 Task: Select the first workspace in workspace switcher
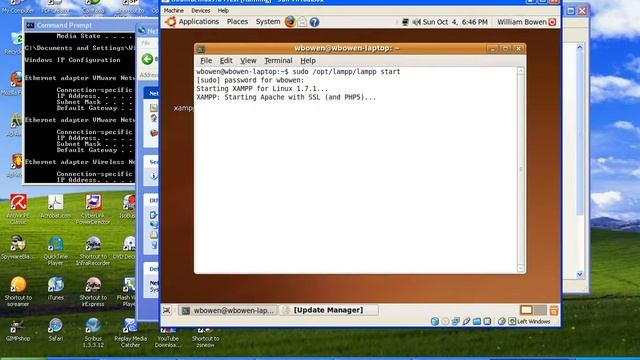coord(526,310)
